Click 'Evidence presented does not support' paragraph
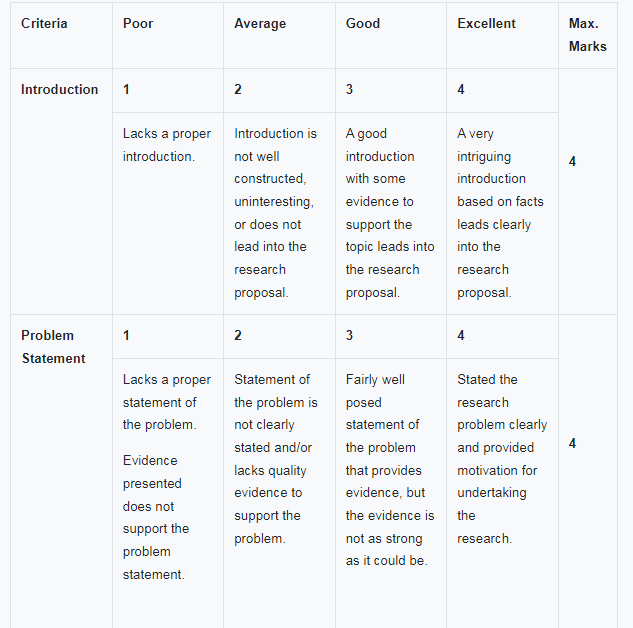 click(155, 517)
